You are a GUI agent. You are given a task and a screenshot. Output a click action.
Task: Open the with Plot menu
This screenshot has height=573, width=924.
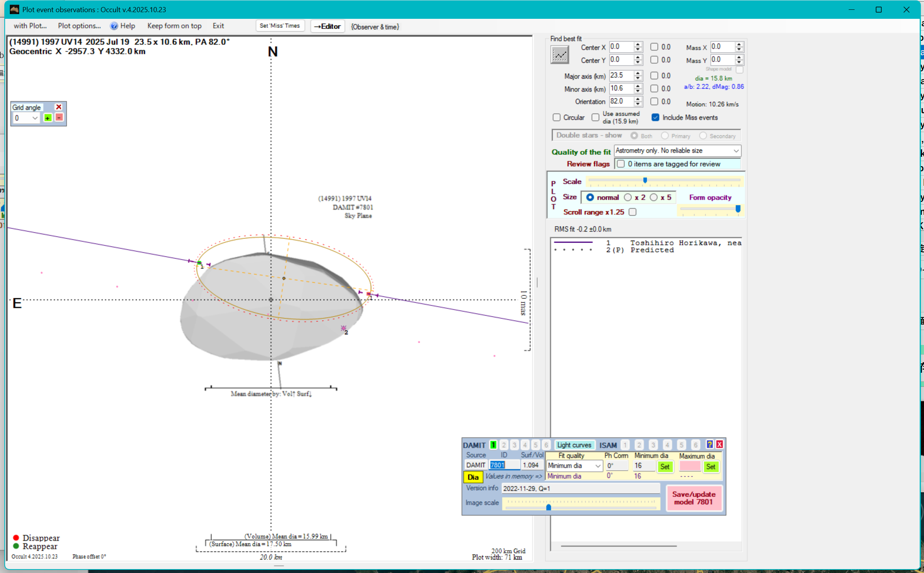click(x=30, y=26)
